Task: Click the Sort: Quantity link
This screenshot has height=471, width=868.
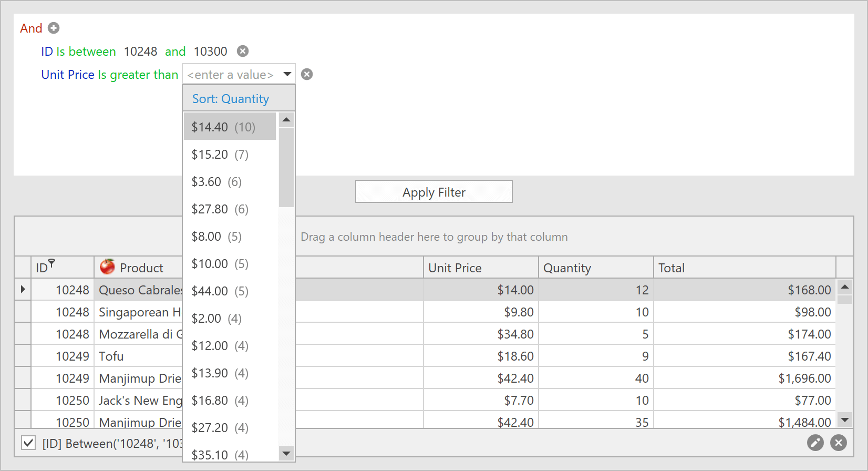Action: tap(231, 99)
